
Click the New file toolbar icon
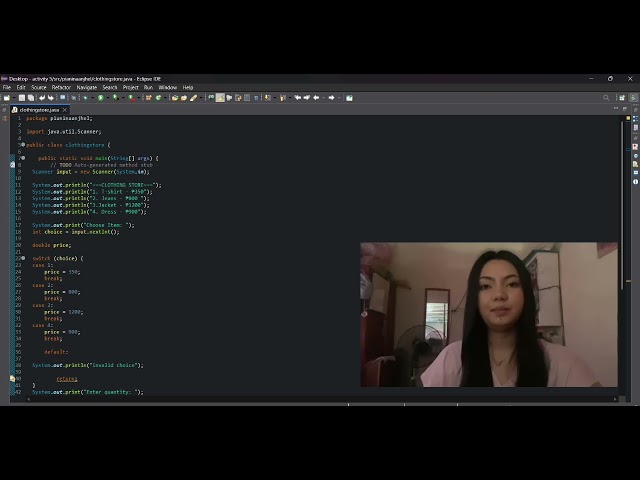tap(7, 98)
